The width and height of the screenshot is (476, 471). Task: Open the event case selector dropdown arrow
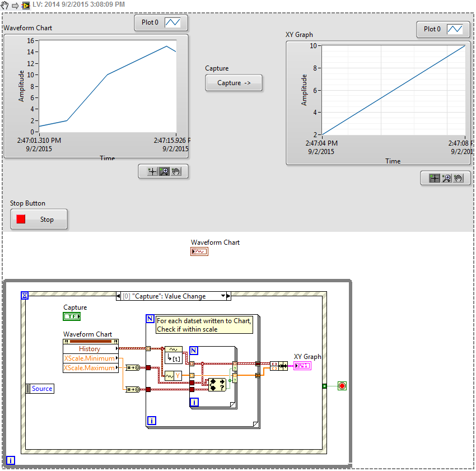tap(223, 296)
